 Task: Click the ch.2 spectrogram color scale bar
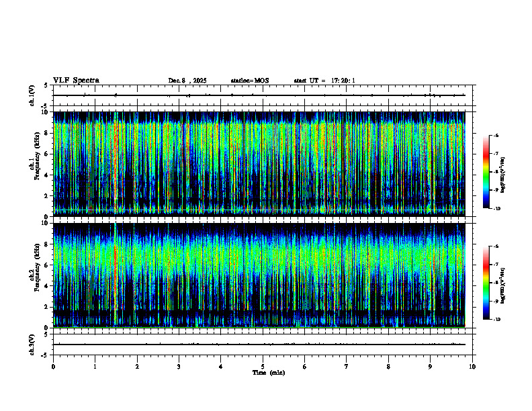pos(486,283)
